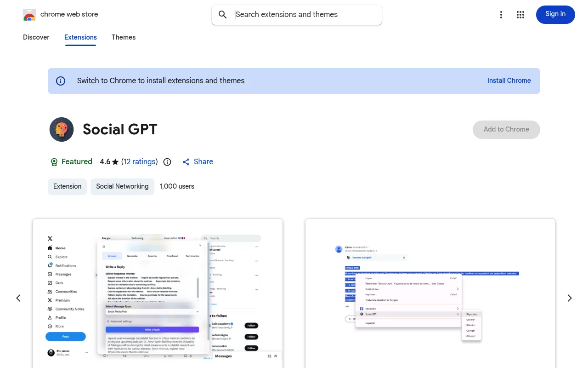Click the "4.6" rating value

(105, 162)
